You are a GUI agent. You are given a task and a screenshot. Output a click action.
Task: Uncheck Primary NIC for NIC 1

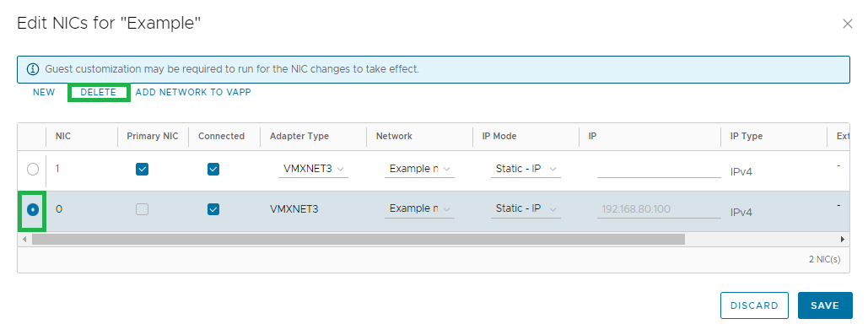(x=143, y=170)
